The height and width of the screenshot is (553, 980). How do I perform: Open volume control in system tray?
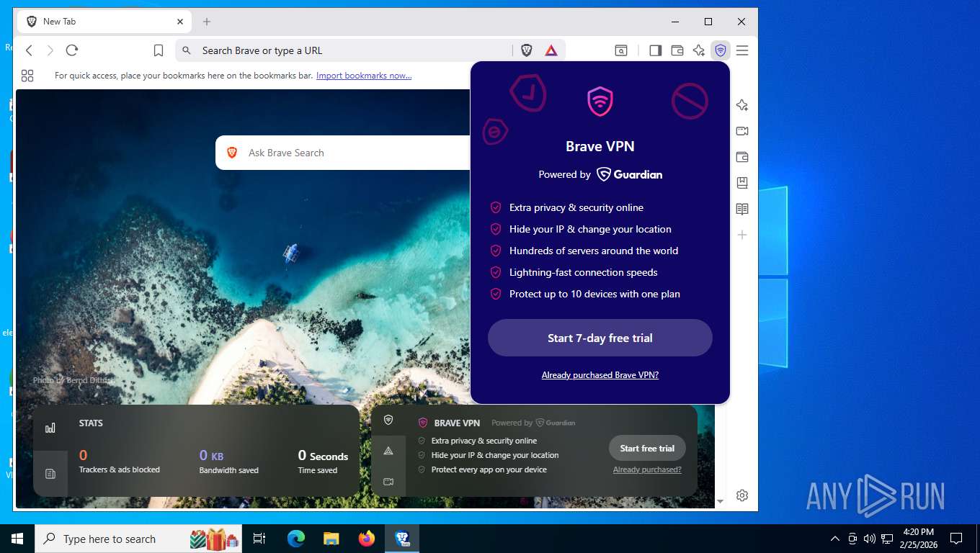coord(870,539)
